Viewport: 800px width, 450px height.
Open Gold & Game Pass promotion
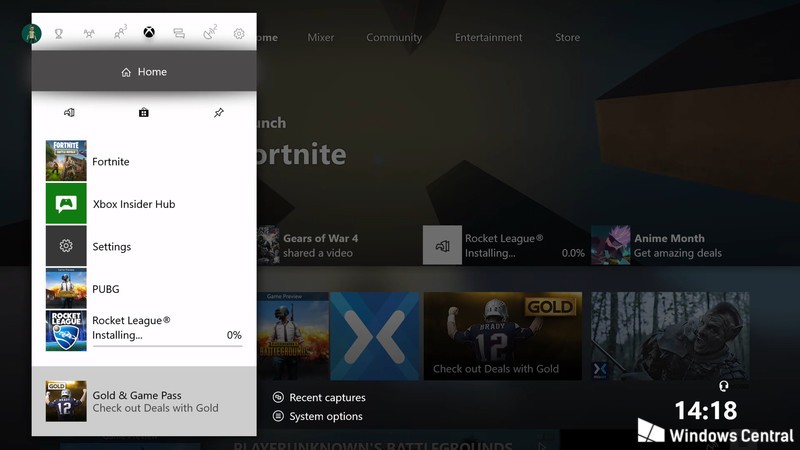pyautogui.click(x=144, y=401)
